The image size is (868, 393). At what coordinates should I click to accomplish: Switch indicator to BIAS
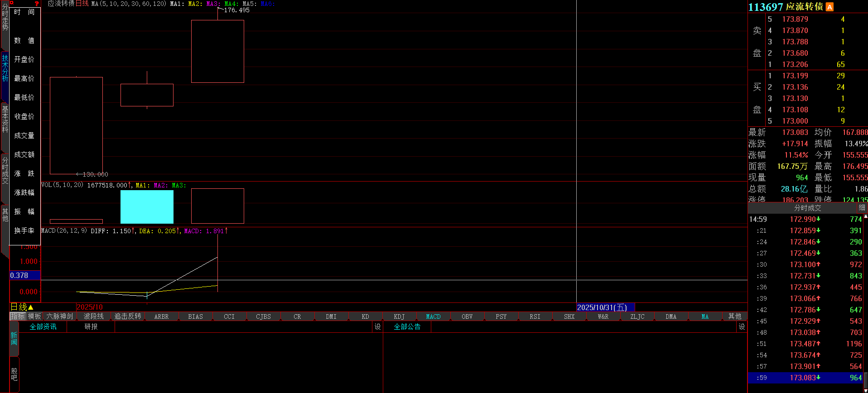pos(196,316)
